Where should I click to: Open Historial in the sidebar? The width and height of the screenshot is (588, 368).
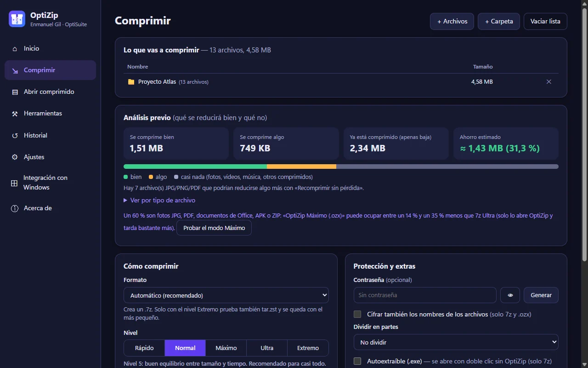tap(50, 136)
